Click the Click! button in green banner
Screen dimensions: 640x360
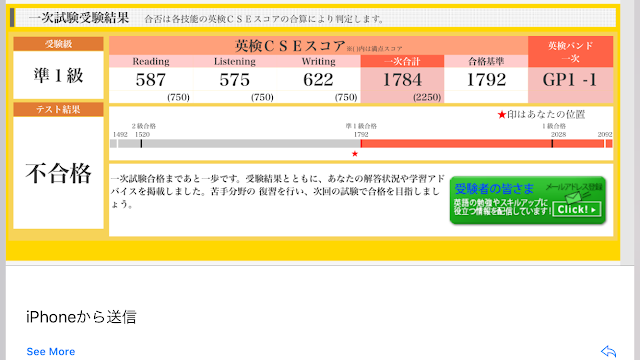[576, 209]
